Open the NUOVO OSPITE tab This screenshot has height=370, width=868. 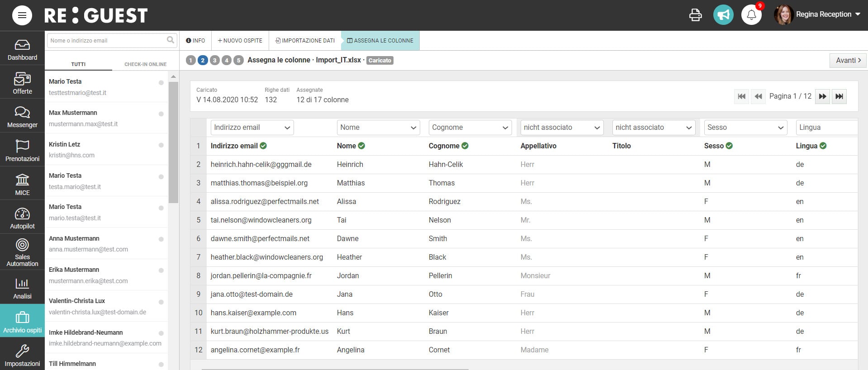240,40
